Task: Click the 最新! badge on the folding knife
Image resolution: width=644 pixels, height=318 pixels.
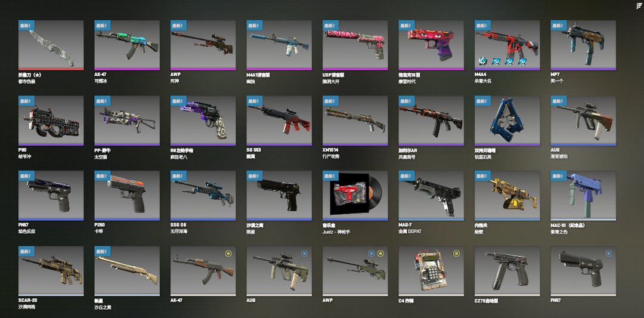Action: (x=27, y=26)
